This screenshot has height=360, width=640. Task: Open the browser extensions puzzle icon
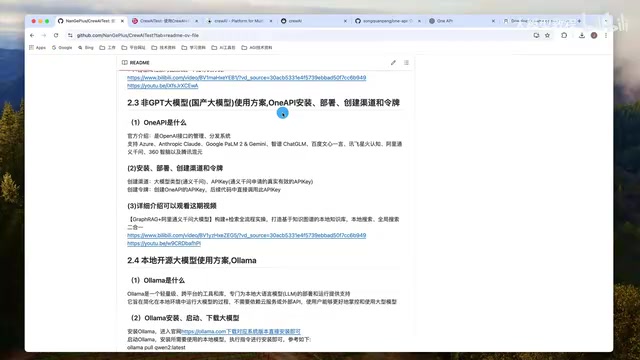click(564, 36)
